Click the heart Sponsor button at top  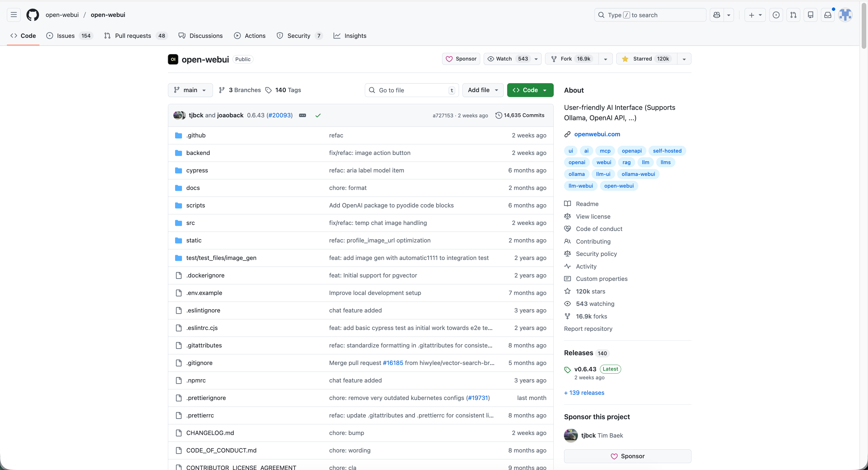[x=461, y=59]
